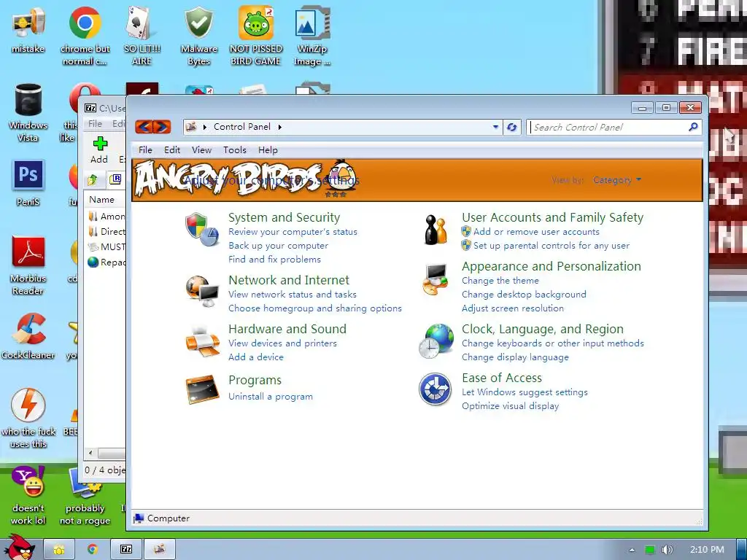Screen dimensions: 747x560
Task: Go forward with the right navigation arrow
Action: [x=162, y=127]
